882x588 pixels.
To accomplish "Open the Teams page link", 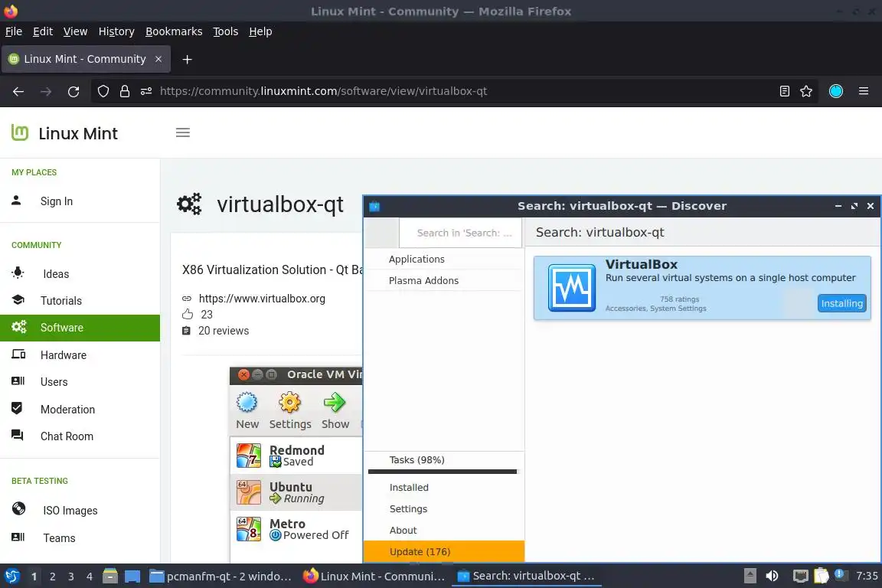I will tap(59, 538).
